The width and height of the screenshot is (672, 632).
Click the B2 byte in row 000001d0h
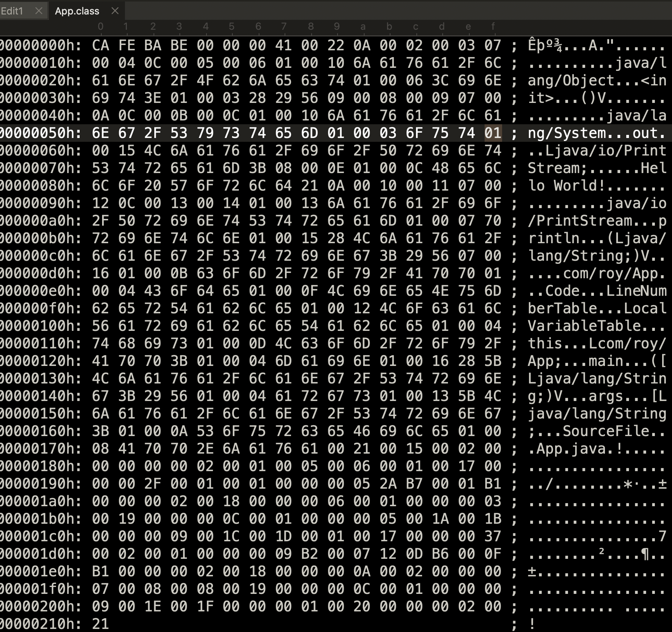click(309, 554)
